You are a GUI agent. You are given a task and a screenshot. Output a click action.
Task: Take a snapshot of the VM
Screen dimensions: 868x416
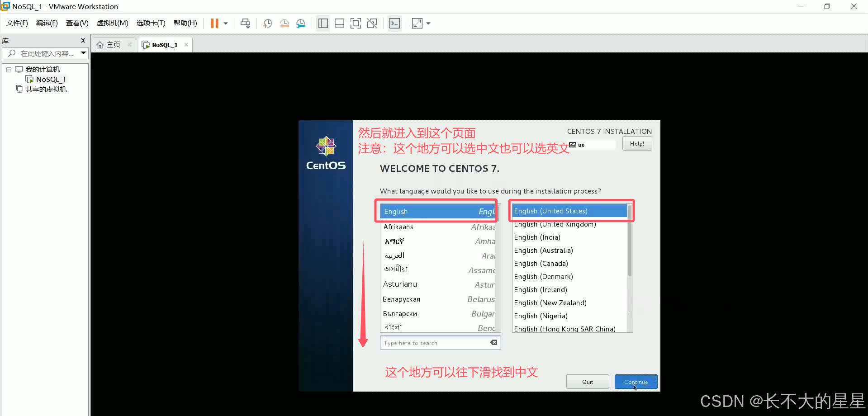[x=268, y=23]
